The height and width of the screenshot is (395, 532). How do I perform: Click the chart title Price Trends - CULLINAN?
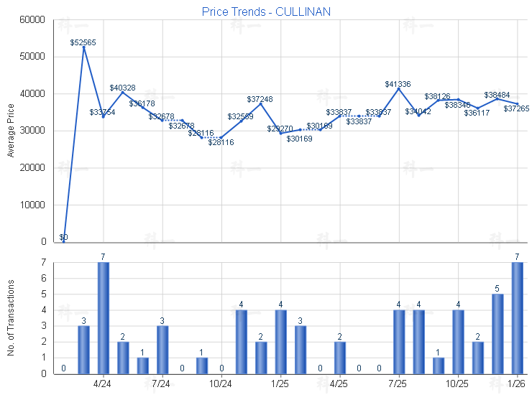pyautogui.click(x=266, y=12)
